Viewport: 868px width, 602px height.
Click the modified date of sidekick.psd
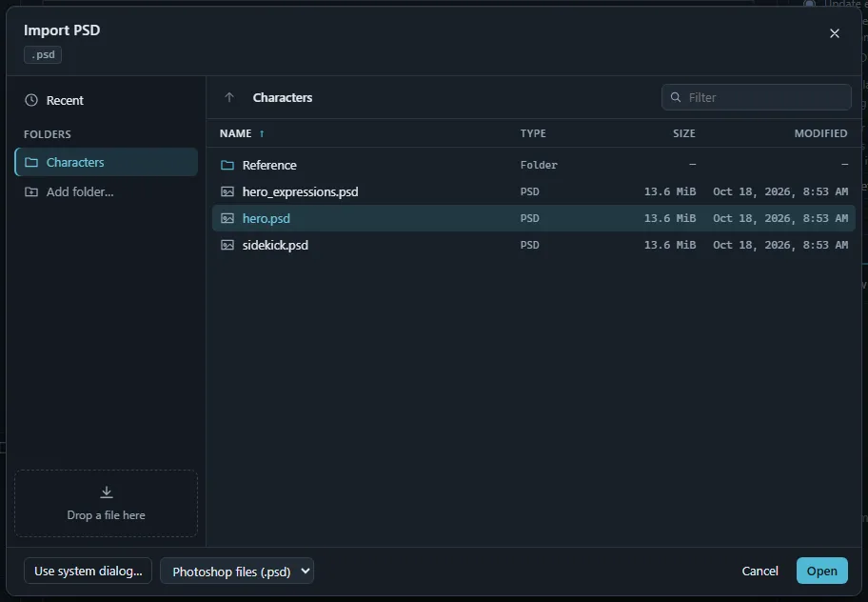coord(780,245)
